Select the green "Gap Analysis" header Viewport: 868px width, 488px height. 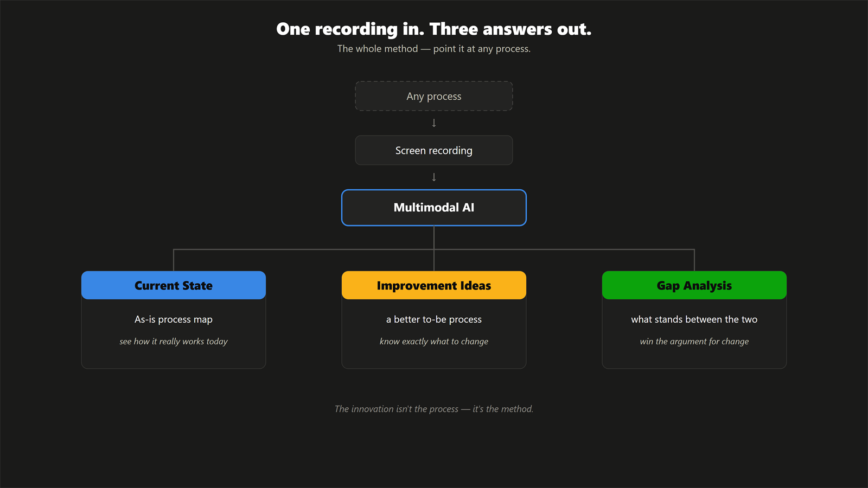[x=694, y=285]
